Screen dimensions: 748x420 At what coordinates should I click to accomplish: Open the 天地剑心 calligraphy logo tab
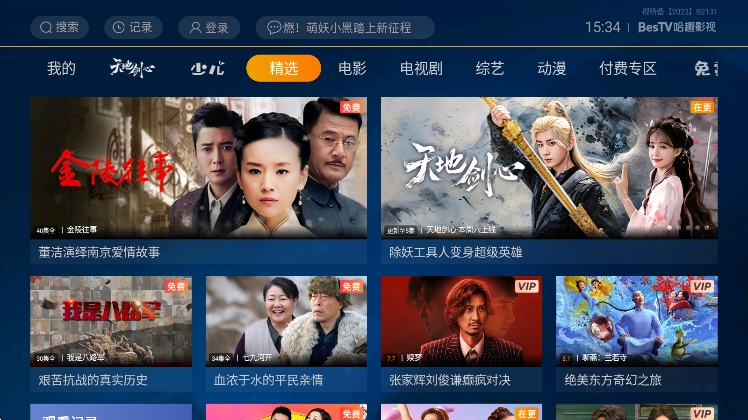[132, 68]
